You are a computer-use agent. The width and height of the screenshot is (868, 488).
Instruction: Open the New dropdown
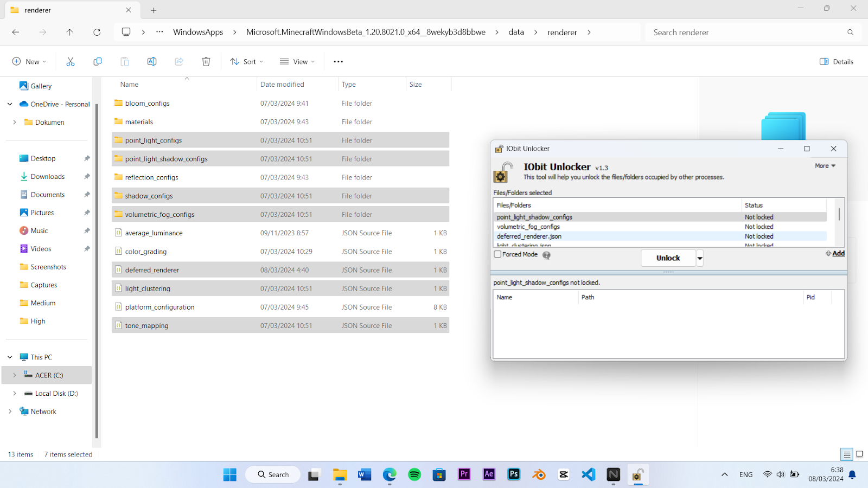pos(29,62)
